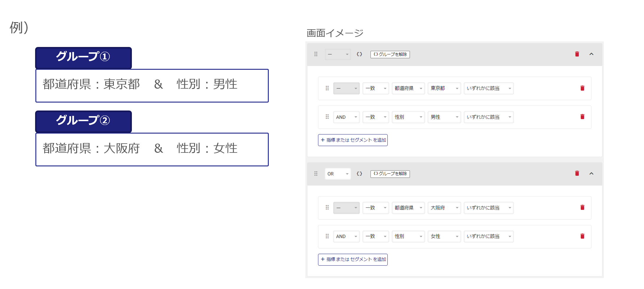Delete the first group with its trash icon

click(x=577, y=54)
